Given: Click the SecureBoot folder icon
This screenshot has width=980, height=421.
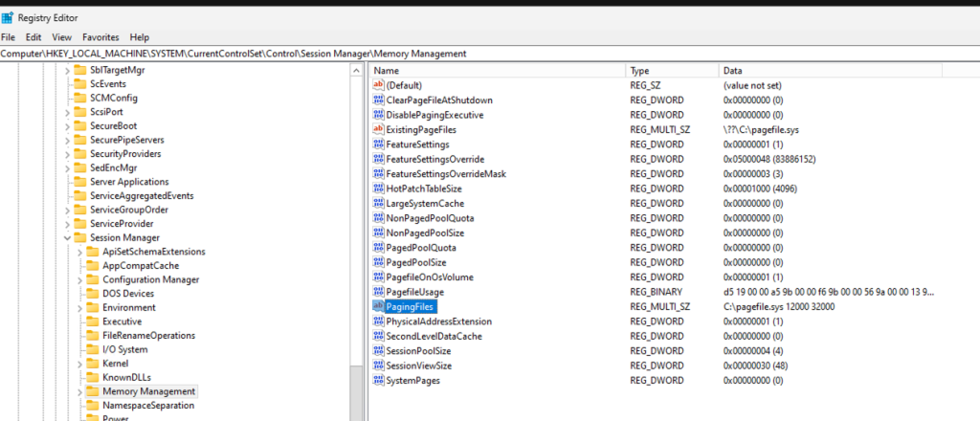Looking at the screenshot, I should tap(80, 125).
